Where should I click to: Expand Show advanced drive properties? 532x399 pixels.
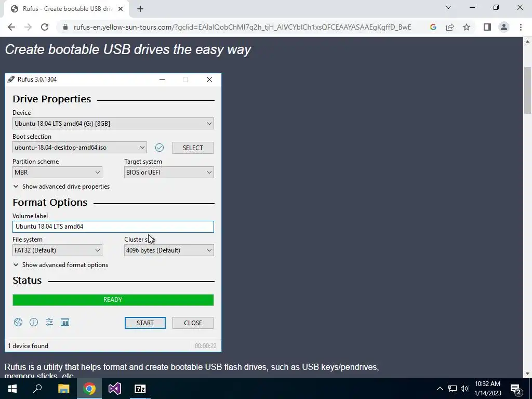[x=61, y=187]
